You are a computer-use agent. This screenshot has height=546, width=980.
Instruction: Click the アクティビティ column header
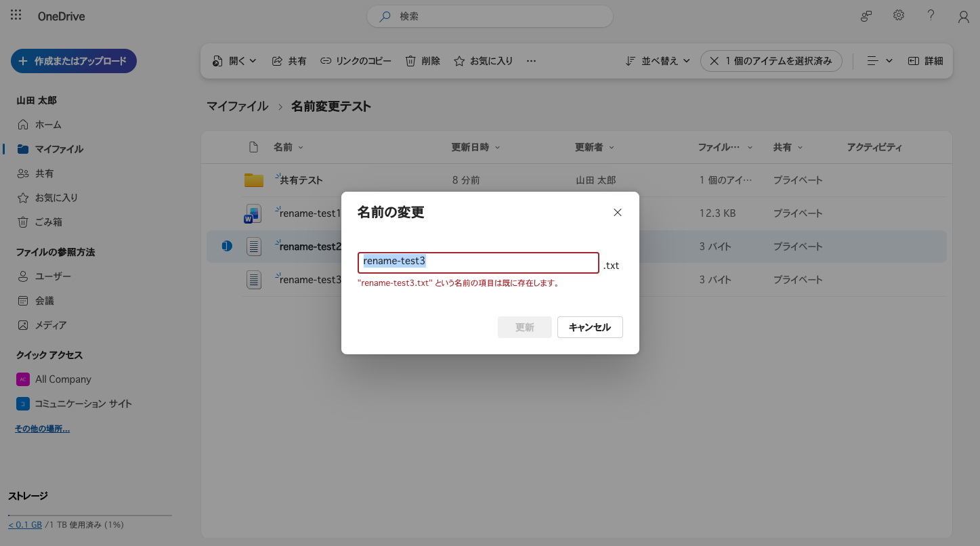[x=874, y=147]
